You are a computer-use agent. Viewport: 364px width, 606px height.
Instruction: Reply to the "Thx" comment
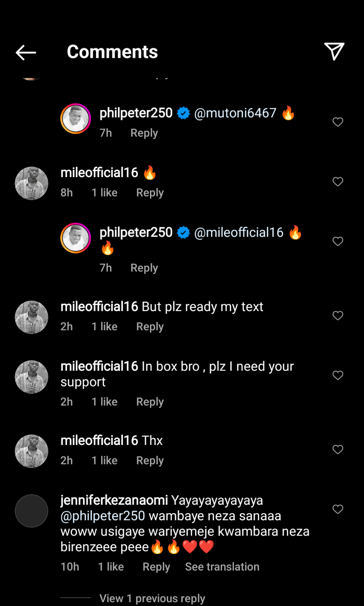point(150,461)
